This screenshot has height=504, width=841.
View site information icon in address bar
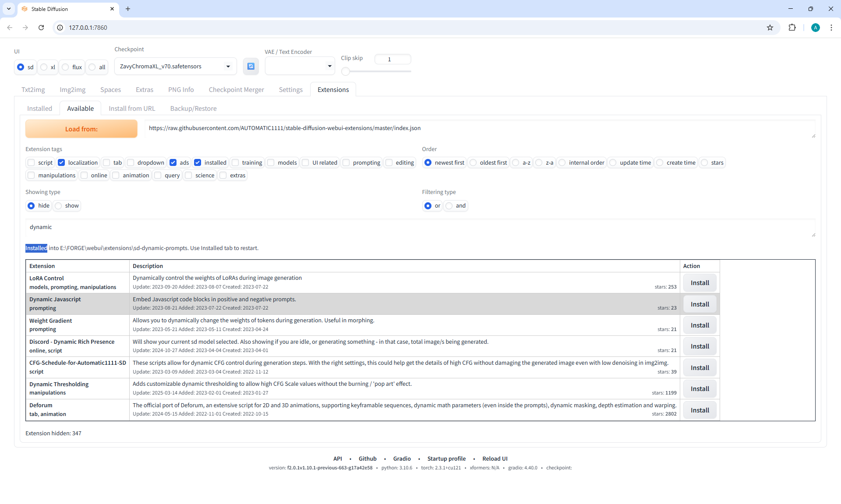(x=60, y=28)
